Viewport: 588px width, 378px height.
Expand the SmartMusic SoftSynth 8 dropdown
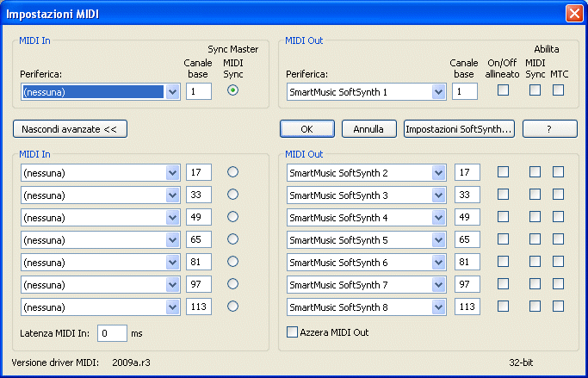(367, 307)
